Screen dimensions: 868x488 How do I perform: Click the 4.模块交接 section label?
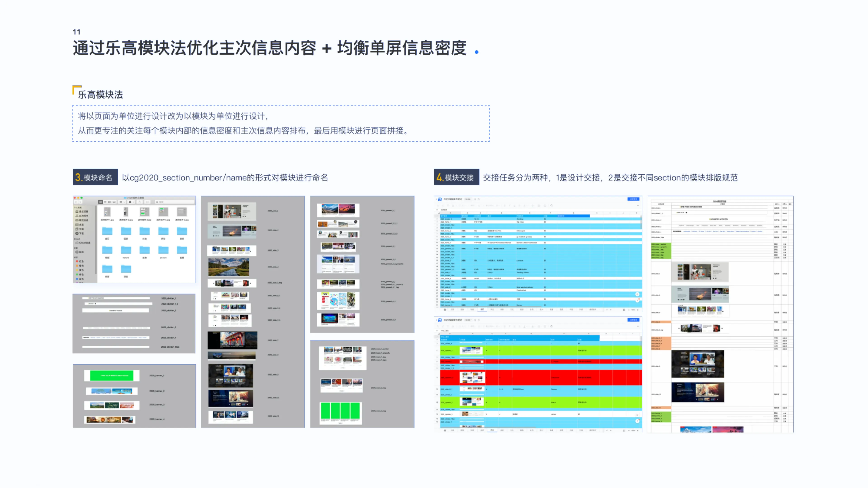point(456,177)
